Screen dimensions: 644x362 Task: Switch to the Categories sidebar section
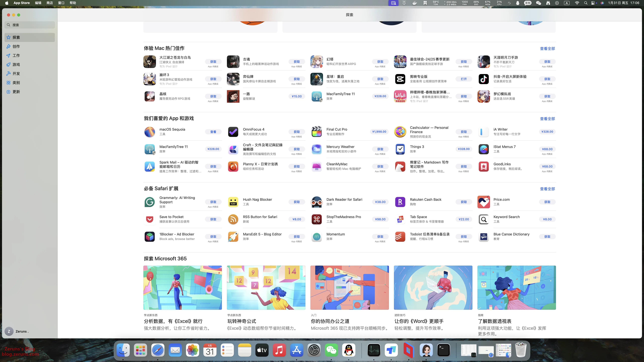tap(16, 83)
